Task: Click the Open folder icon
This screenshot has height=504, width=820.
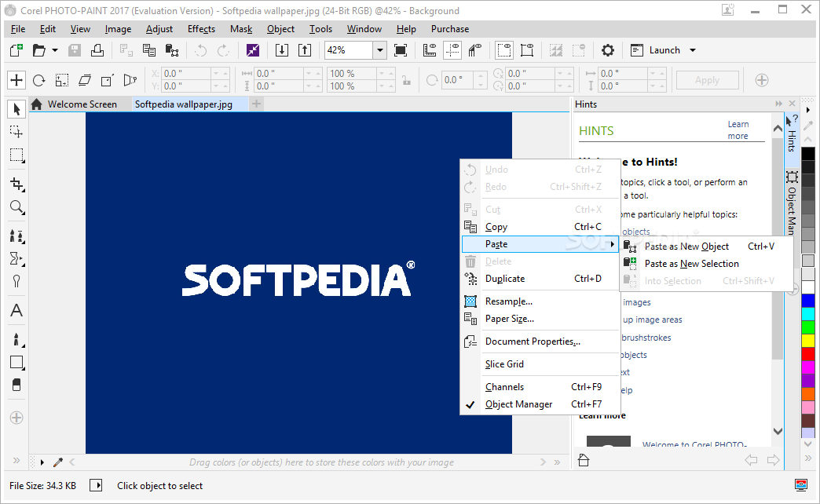Action: pos(38,50)
